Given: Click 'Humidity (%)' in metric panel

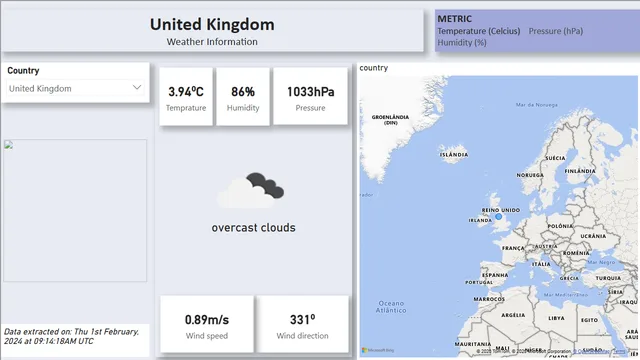Looking at the screenshot, I should [x=462, y=42].
